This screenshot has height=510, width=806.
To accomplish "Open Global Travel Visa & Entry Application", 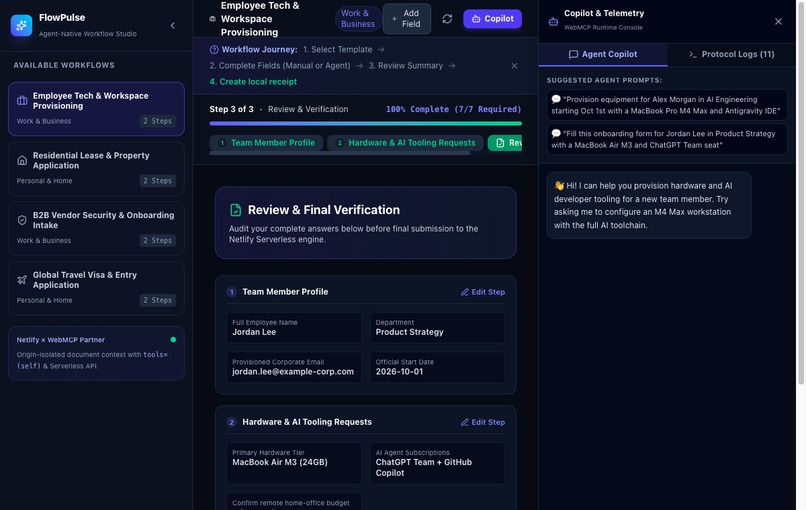I will tap(96, 287).
